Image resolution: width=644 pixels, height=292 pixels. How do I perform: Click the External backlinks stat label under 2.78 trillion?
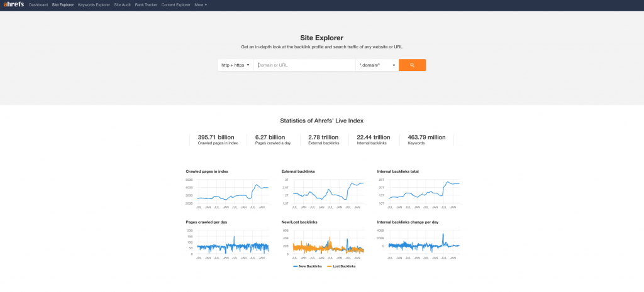pyautogui.click(x=324, y=143)
